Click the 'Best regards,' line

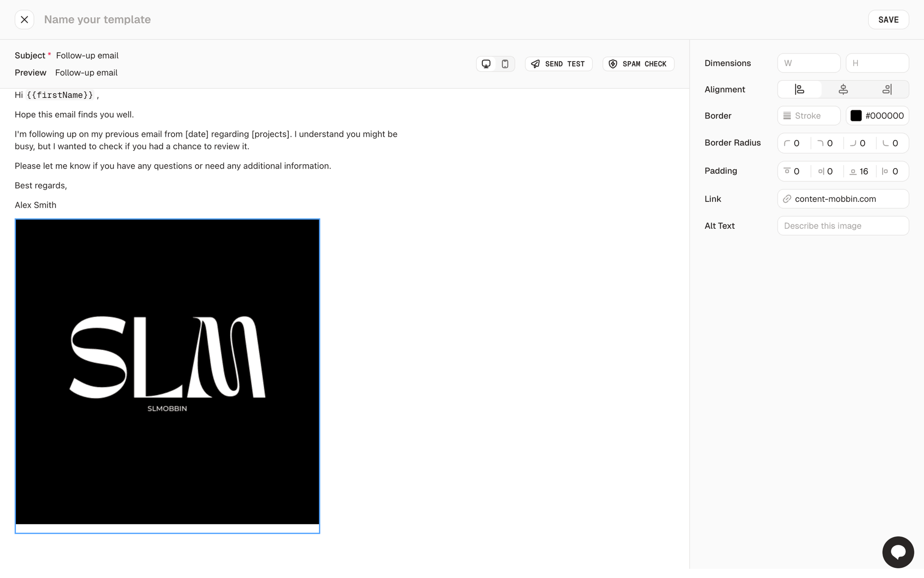click(41, 186)
